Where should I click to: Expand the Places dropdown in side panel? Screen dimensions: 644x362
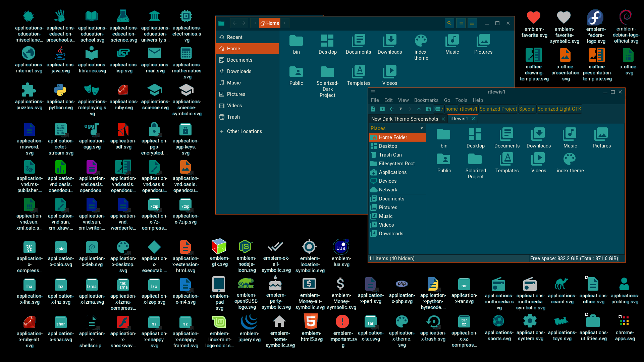click(422, 128)
